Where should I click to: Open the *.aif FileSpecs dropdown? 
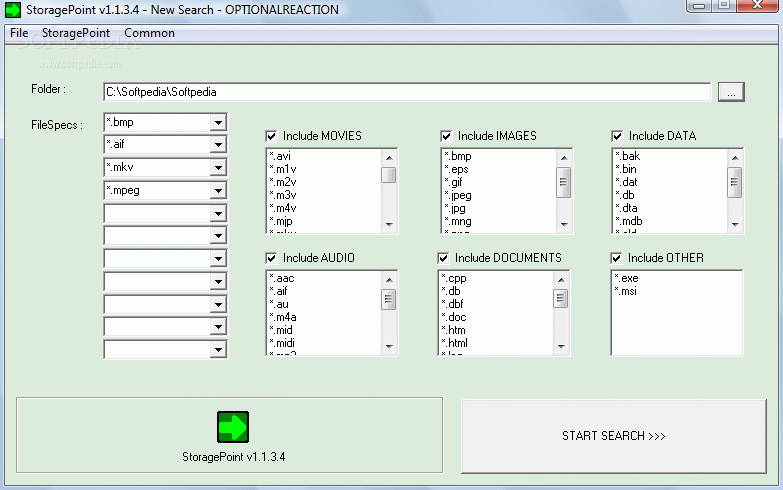218,145
